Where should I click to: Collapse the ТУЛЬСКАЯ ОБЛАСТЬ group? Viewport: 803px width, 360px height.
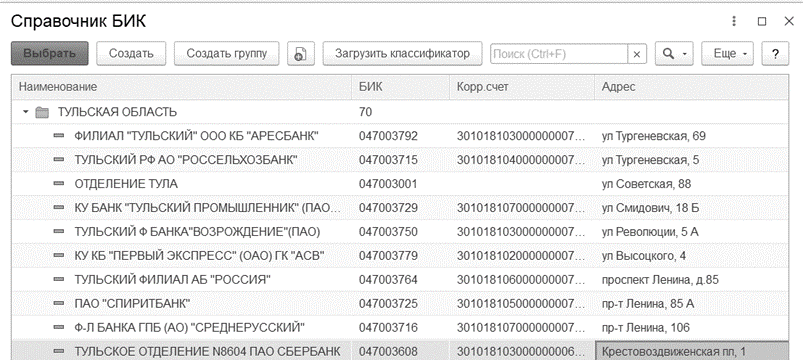[26, 112]
